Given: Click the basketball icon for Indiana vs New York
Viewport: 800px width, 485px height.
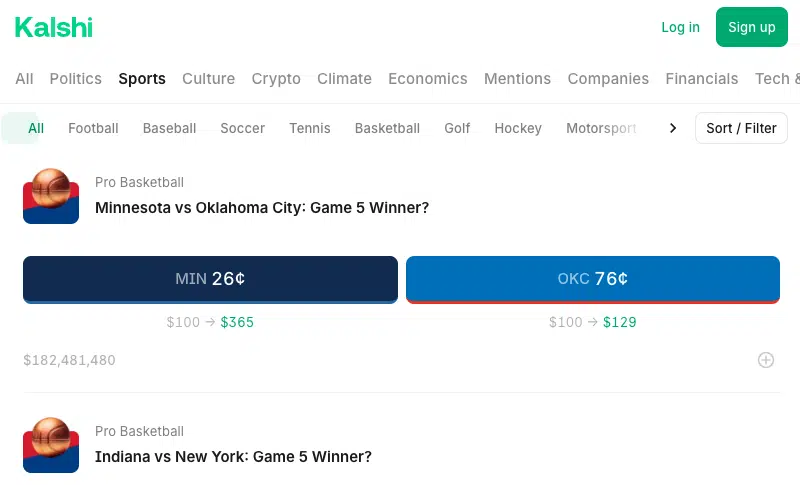Looking at the screenshot, I should click(x=51, y=445).
